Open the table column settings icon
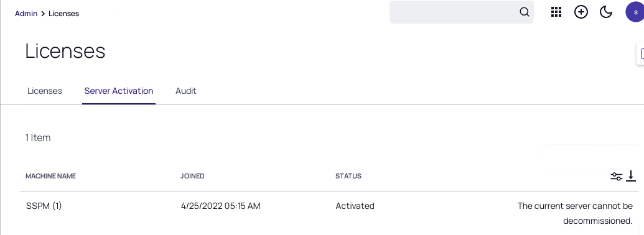Screen dimensions: 644x235 tap(616, 177)
